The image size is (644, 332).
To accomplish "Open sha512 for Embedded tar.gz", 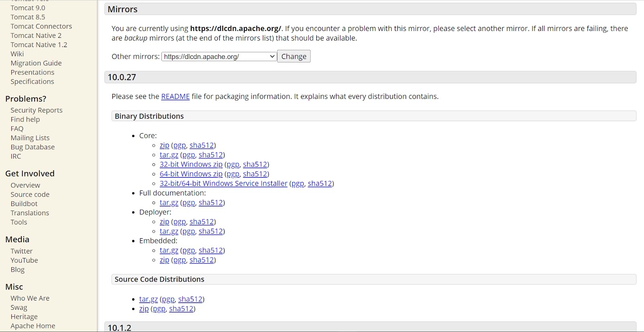I will [211, 250].
